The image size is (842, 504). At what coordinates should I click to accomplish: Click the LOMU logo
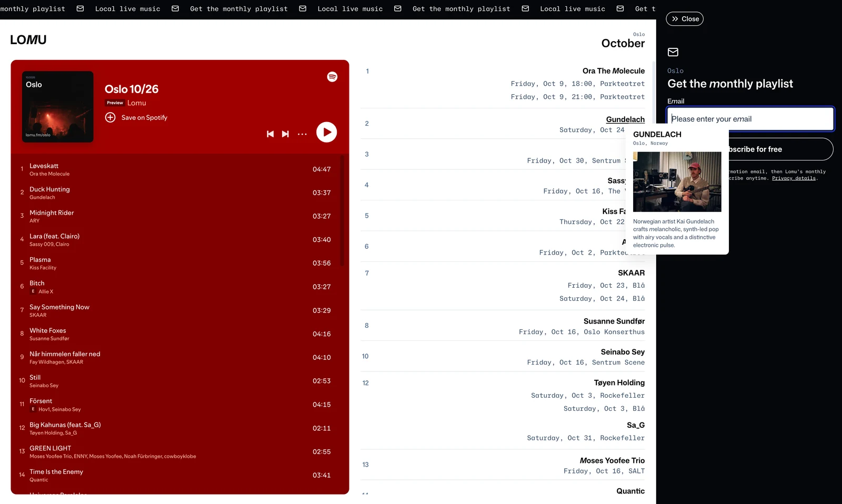pyautogui.click(x=28, y=40)
